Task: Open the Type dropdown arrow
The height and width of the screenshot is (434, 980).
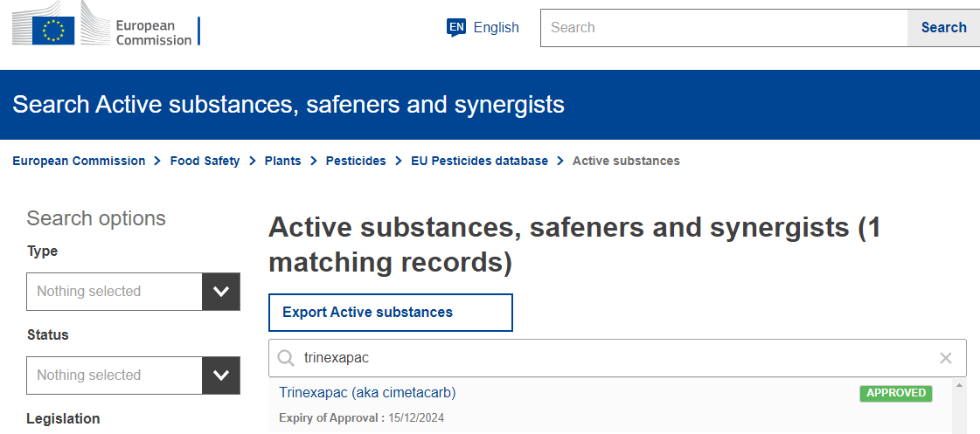Action: pyautogui.click(x=221, y=291)
